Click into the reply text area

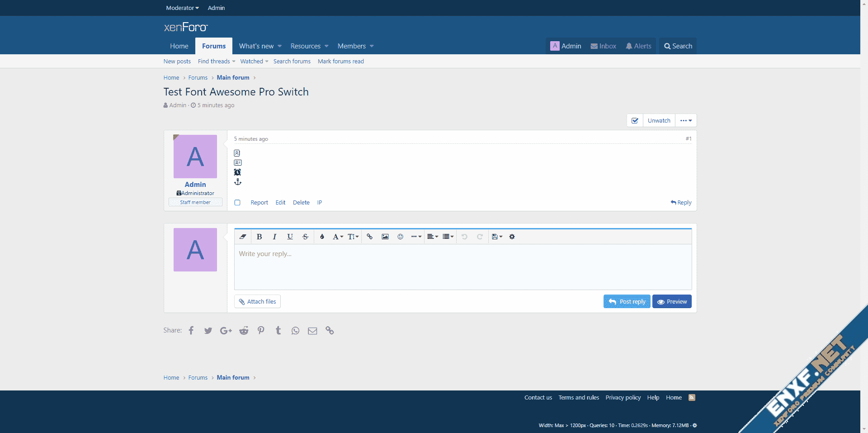[x=462, y=267]
